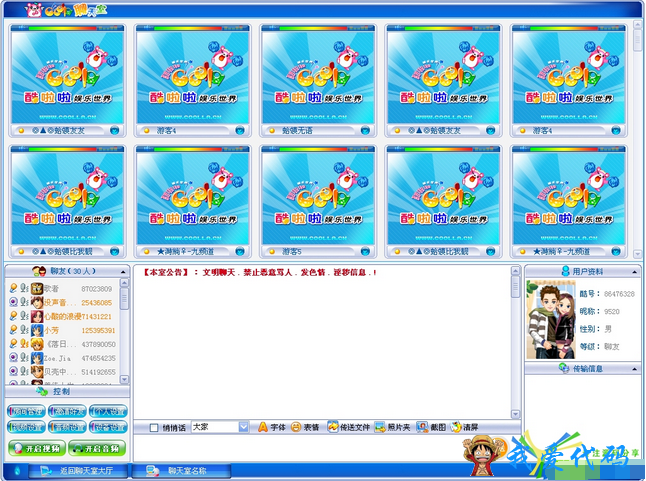646x481 pixels.
Task: Start audio with 开启音频
Action: [97, 448]
